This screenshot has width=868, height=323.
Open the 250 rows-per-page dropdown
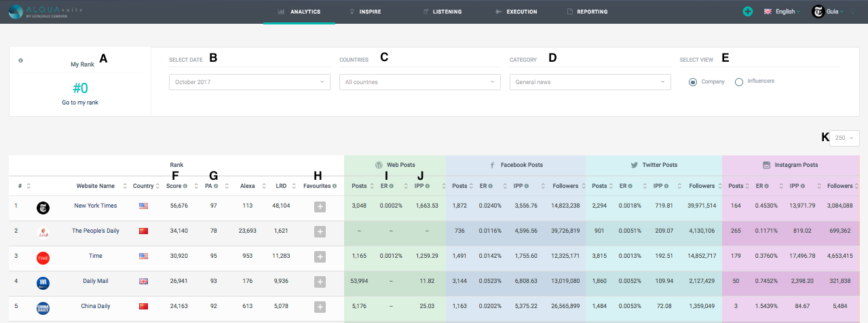pyautogui.click(x=846, y=138)
